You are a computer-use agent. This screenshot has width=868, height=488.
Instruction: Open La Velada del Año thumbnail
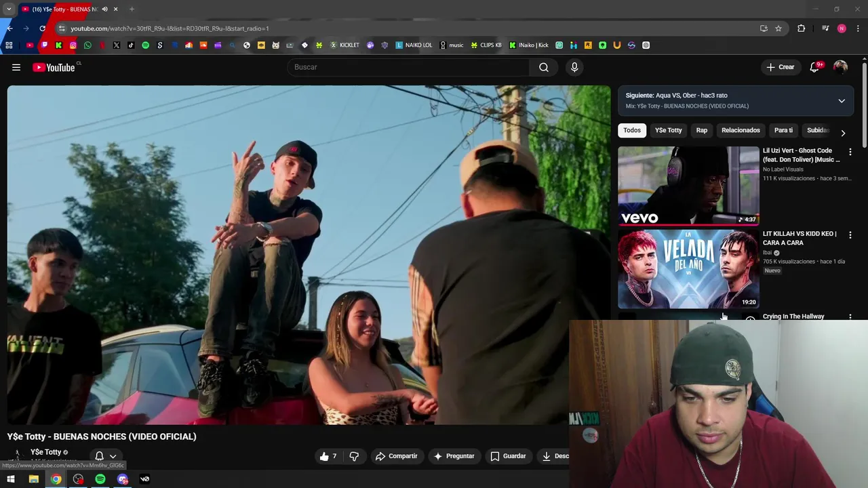(688, 269)
